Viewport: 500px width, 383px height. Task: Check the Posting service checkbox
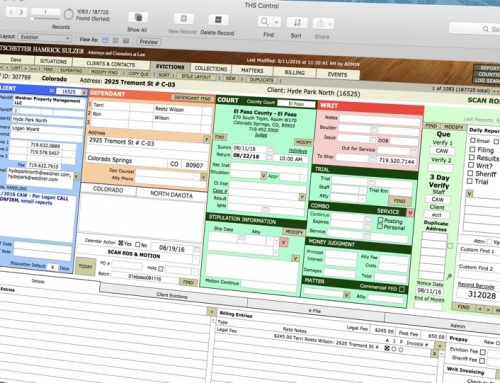(380, 220)
